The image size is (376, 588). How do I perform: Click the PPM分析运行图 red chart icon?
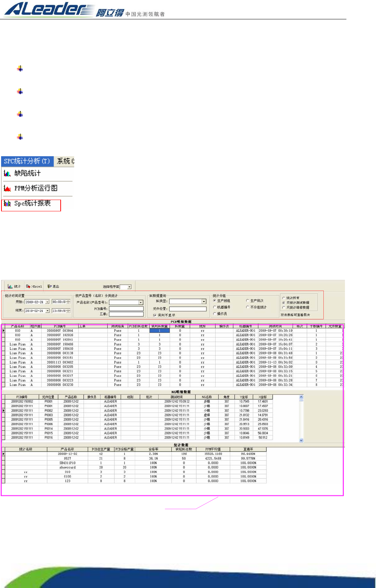(x=7, y=189)
